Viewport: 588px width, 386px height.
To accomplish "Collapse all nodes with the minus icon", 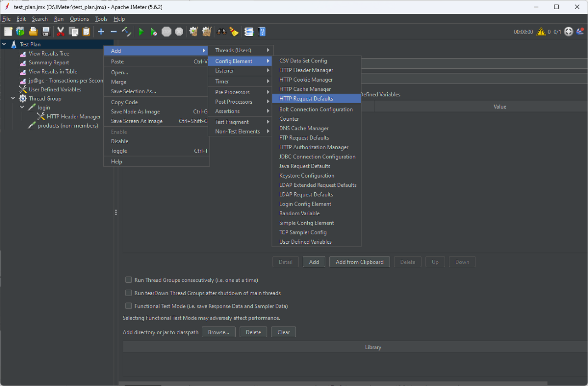I will coord(113,32).
